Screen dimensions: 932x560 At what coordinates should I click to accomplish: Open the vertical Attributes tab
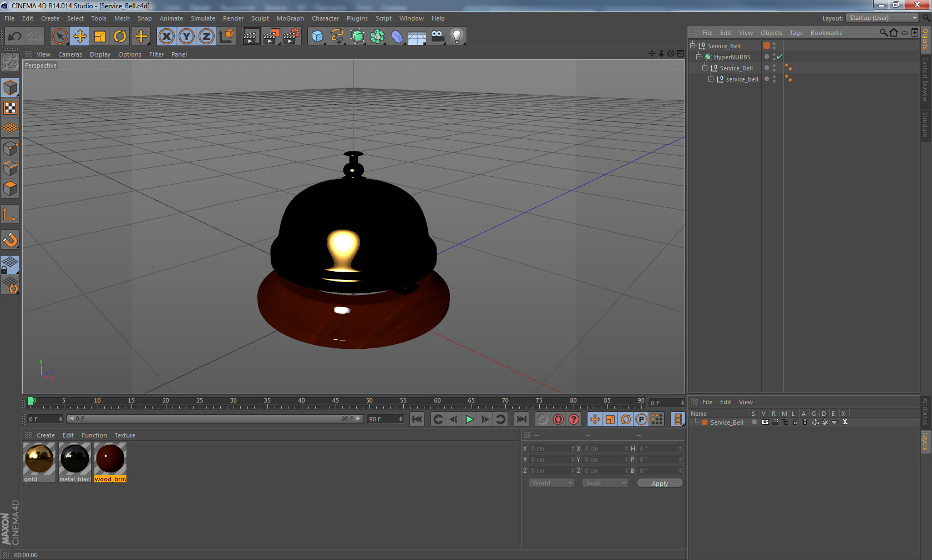925,411
